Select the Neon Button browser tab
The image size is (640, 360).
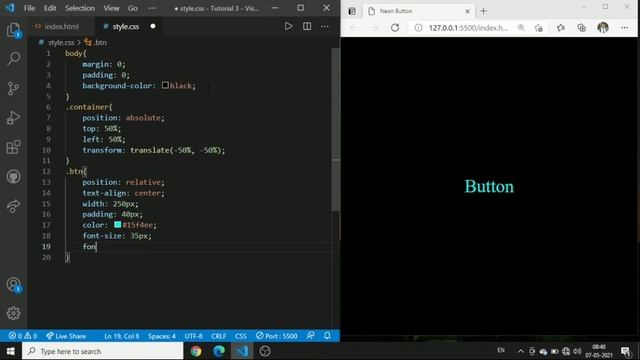click(418, 11)
